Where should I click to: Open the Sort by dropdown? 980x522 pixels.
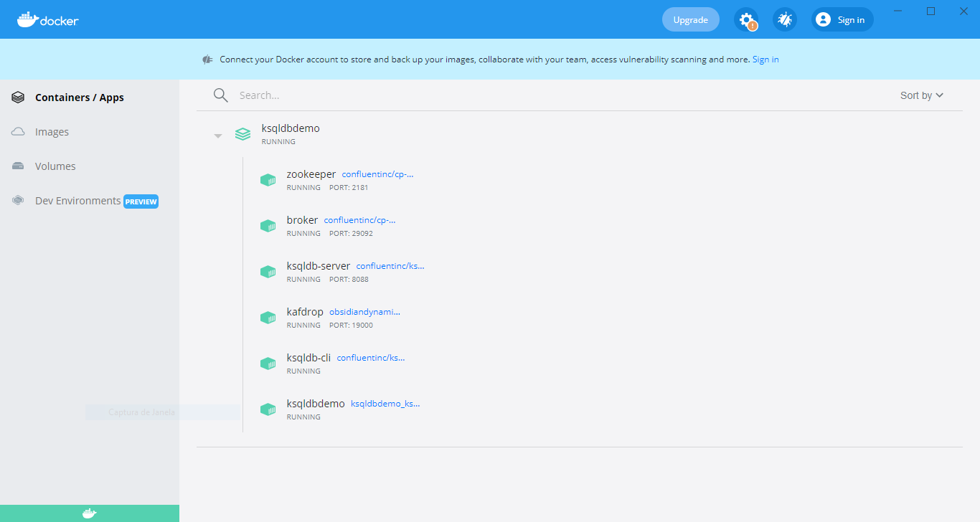[921, 95]
